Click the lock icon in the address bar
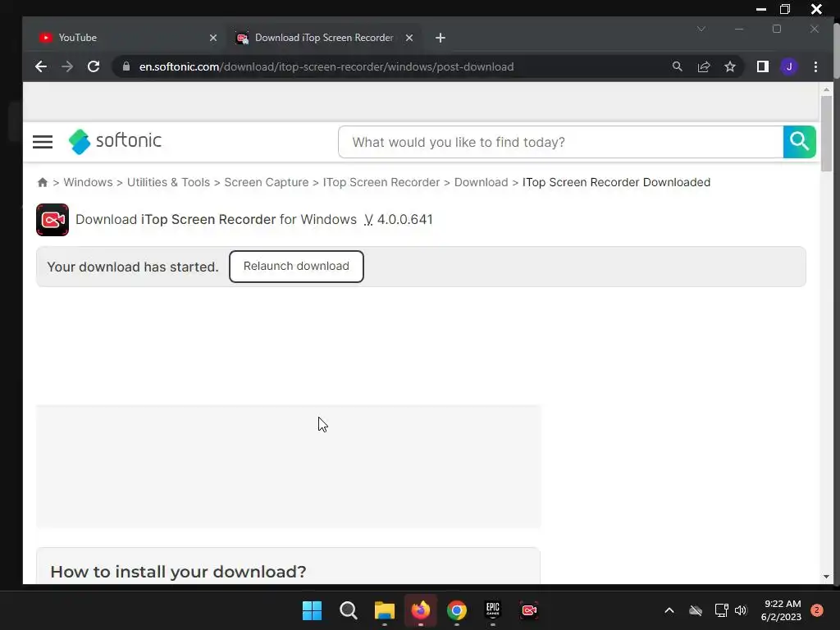Viewport: 840px width, 630px height. 126,66
